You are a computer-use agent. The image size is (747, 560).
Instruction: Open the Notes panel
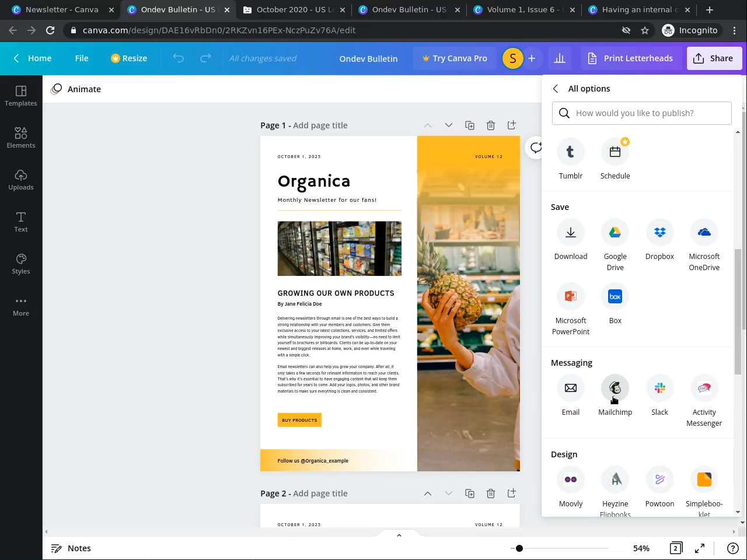(x=71, y=548)
